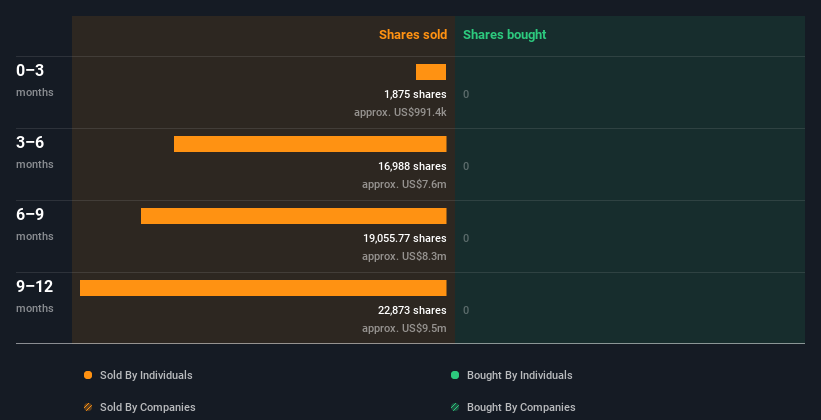Click the 16,988 shares label
Viewport: 821px width, 420px height.
[412, 167]
